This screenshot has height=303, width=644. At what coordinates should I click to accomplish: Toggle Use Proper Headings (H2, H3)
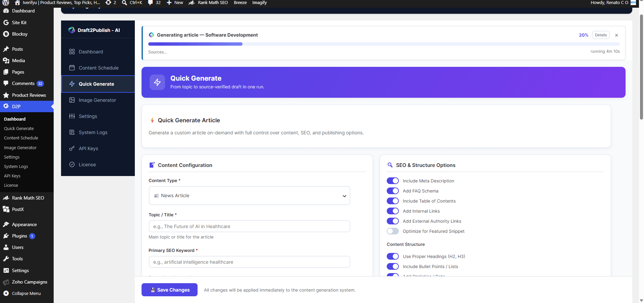point(393,256)
